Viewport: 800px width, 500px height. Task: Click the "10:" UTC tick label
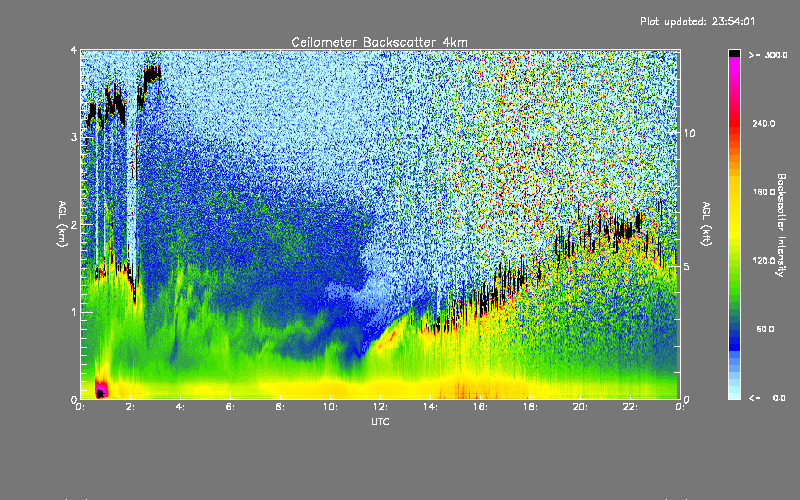(x=330, y=407)
